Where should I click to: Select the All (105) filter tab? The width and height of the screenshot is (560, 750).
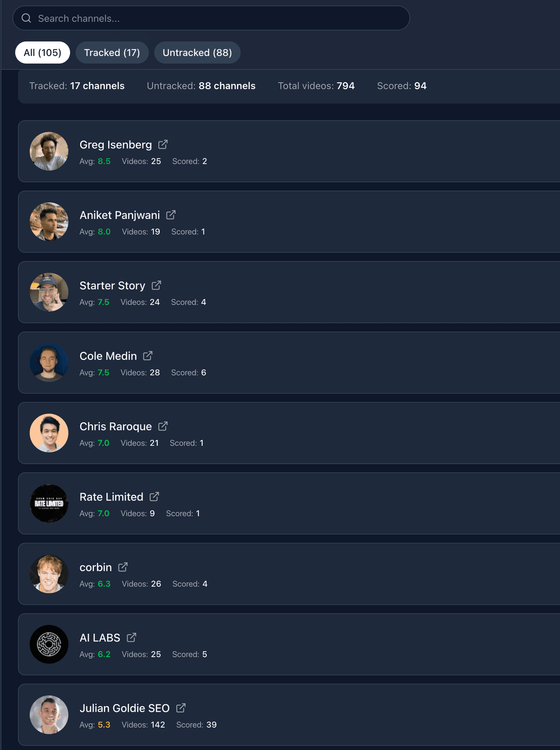point(42,53)
